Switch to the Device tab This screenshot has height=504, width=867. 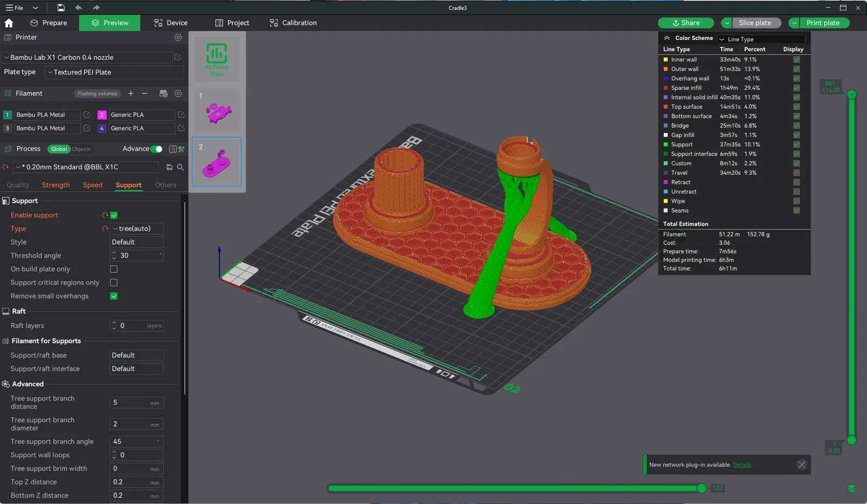click(x=171, y=23)
